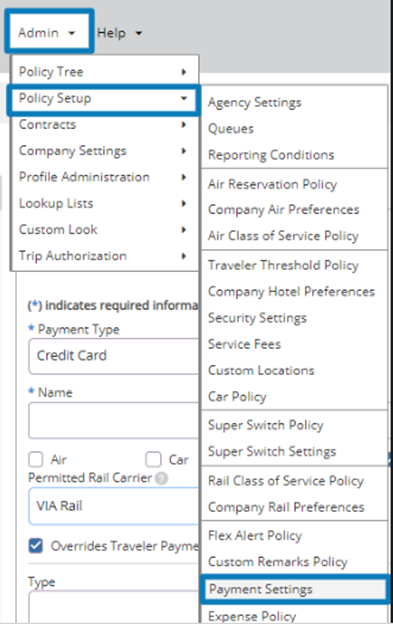Expand Company Settings submenu
The image size is (393, 624).
click(x=105, y=151)
